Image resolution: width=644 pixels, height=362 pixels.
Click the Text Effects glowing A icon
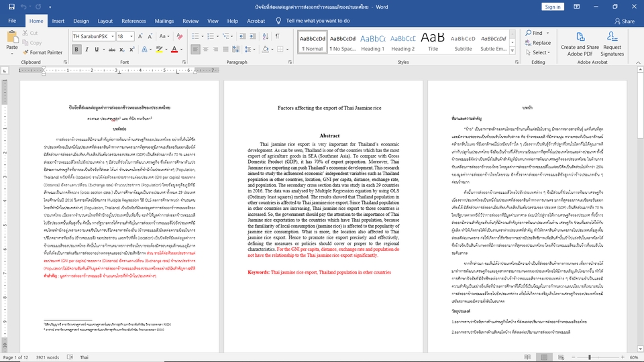click(144, 50)
